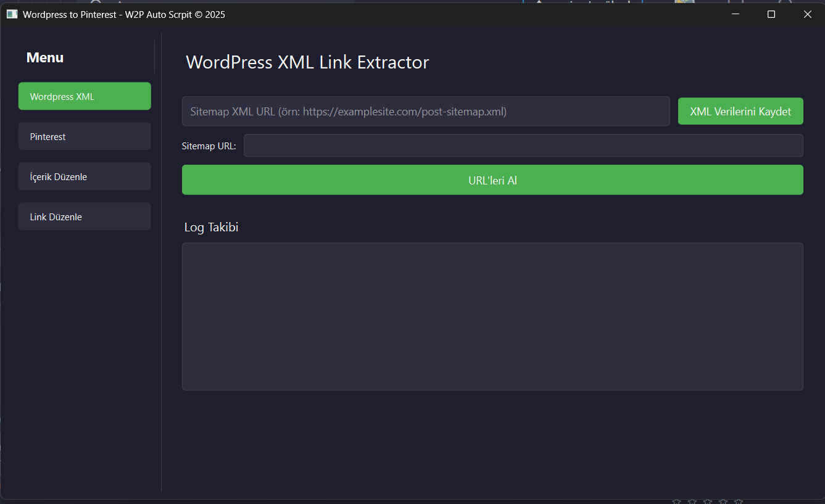This screenshot has width=825, height=504.
Task: Open the Wordpress XML menu section
Action: (x=85, y=96)
